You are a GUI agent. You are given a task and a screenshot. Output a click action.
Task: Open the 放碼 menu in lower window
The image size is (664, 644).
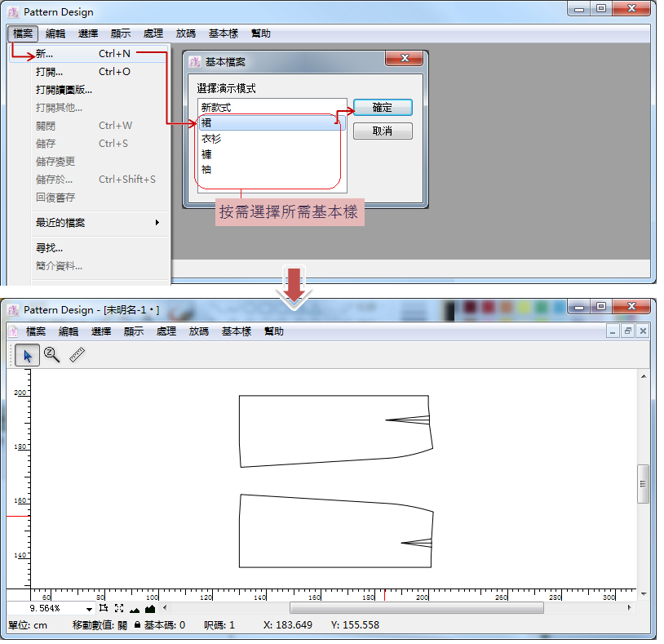(x=199, y=331)
